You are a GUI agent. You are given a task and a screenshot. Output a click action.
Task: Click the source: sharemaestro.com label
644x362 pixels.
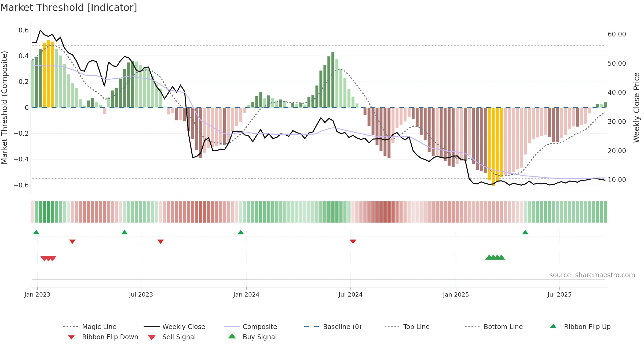(592, 275)
